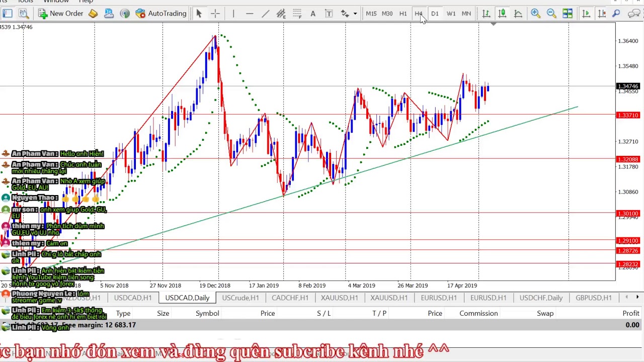Toggle chart shift icon
The height and width of the screenshot is (362, 644).
pos(602,14)
